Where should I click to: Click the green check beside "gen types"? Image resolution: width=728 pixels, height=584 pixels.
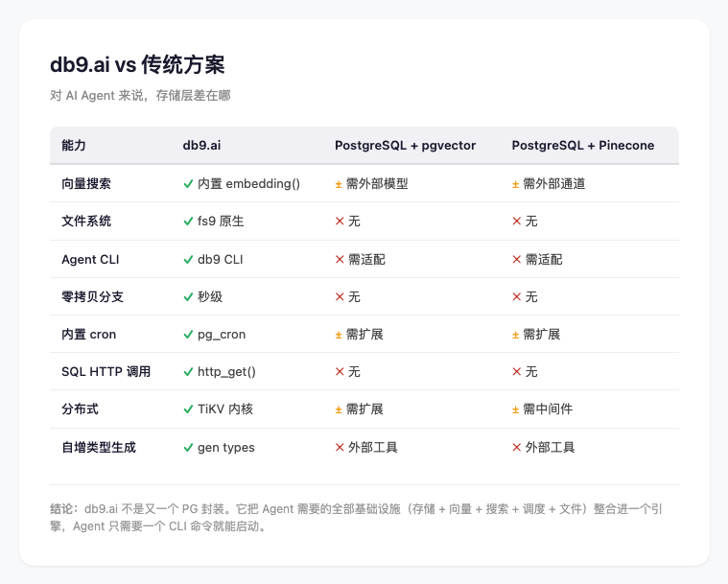[x=188, y=448]
